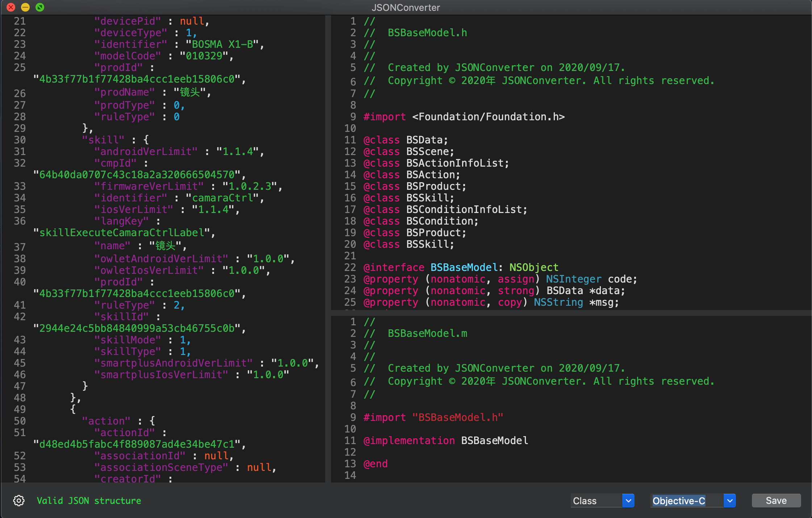Screen dimensions: 812x518
Task: Click the @class BSData declaration
Action: tap(406, 140)
